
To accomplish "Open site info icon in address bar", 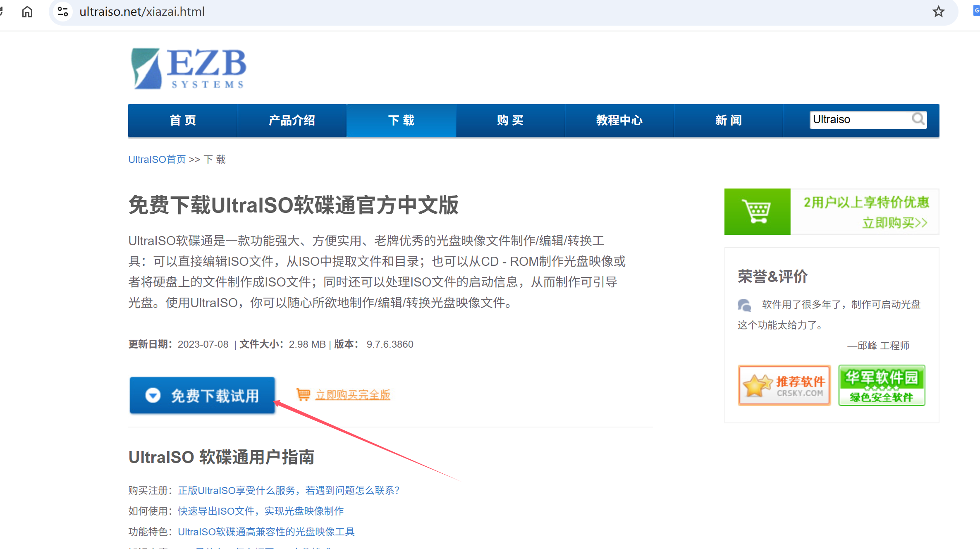I will pos(63,12).
